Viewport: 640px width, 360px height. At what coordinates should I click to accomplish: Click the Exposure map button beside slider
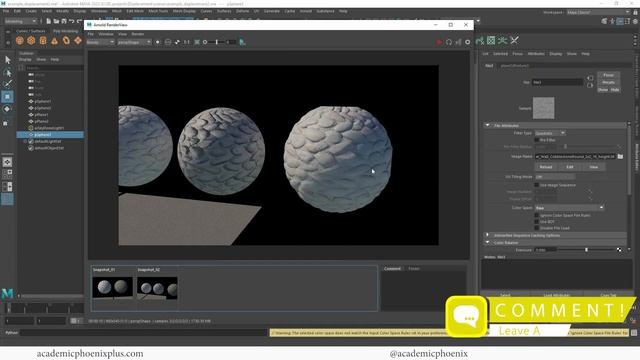coord(619,249)
